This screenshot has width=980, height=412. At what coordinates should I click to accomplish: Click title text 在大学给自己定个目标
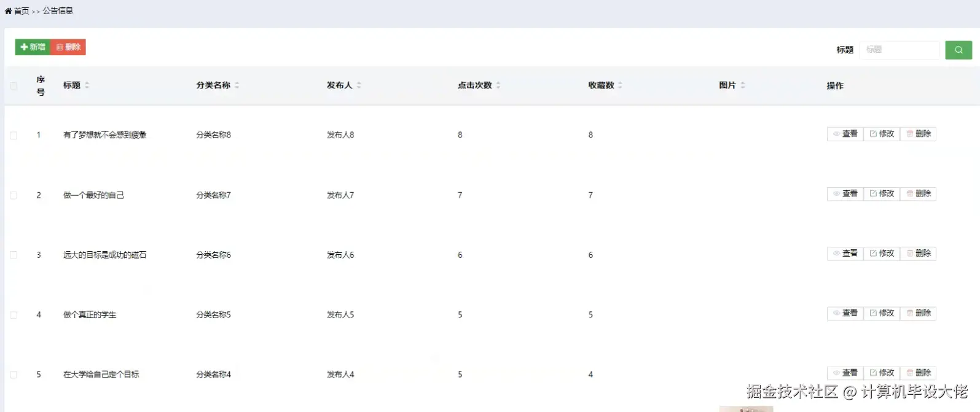click(101, 375)
